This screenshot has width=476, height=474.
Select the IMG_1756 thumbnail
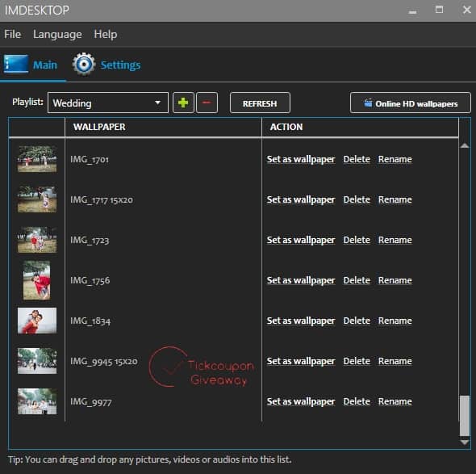click(37, 280)
